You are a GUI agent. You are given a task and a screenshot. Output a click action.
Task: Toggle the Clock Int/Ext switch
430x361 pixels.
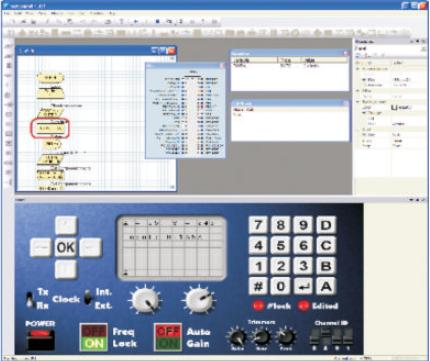tap(88, 297)
